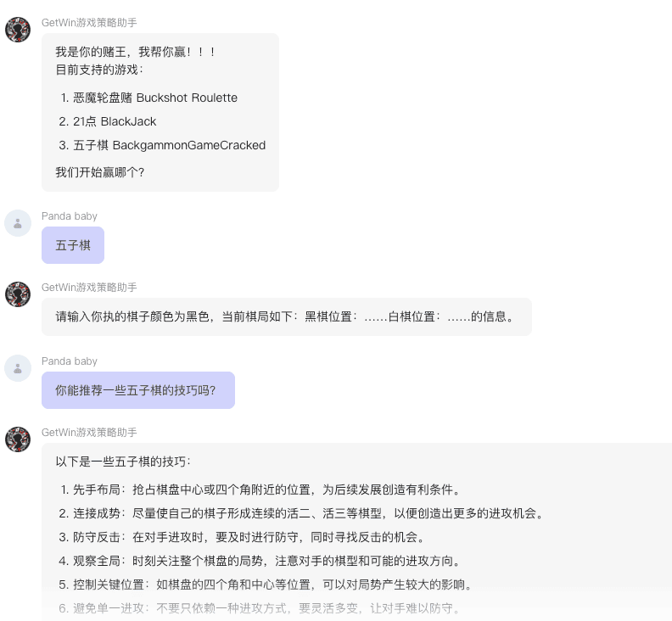
Task: Select the 五子棋 user message bubble
Action: tap(73, 245)
